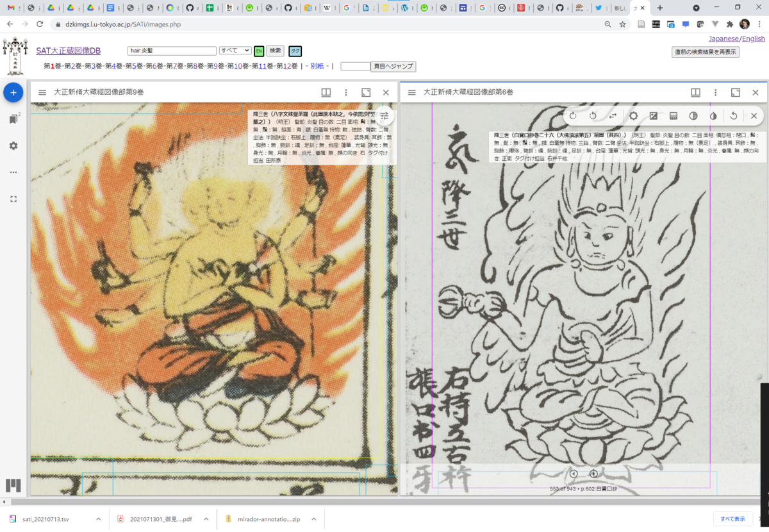Expand options for mirador-annotatio zip download
Image resolution: width=769 pixels, height=532 pixels.
pyautogui.click(x=314, y=519)
